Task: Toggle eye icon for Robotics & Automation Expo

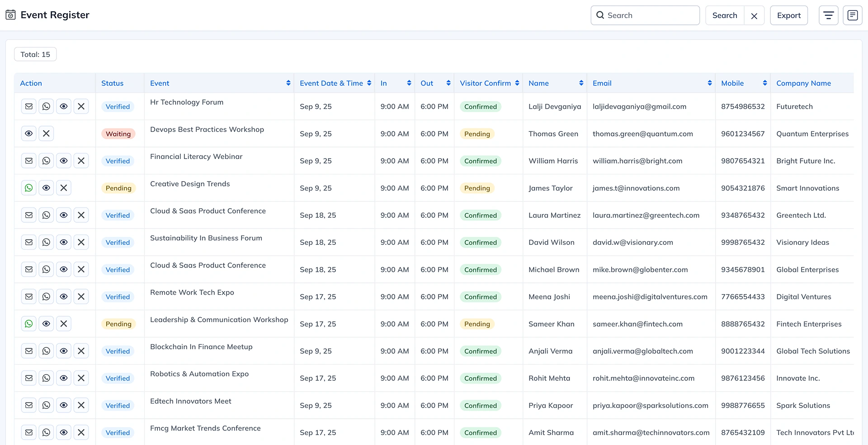Action: (64, 378)
